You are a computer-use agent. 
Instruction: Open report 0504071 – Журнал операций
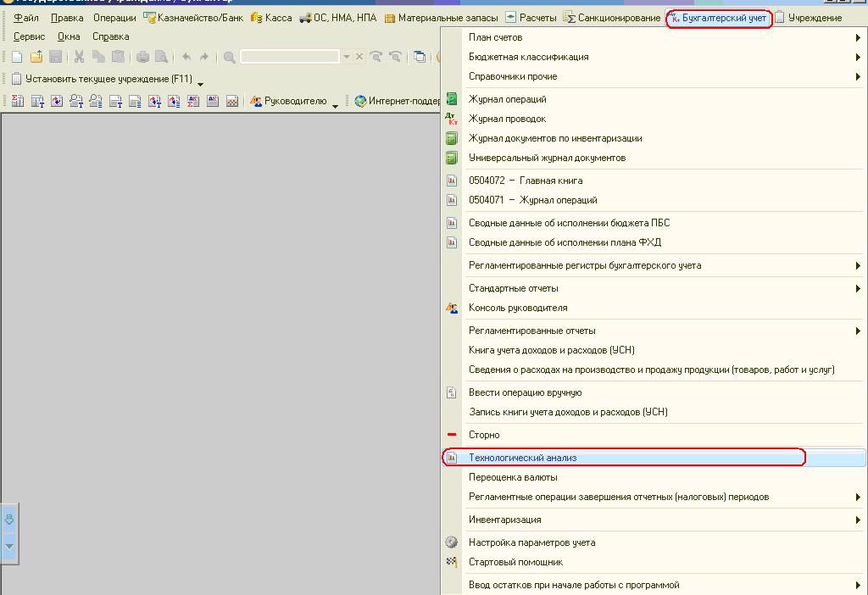(x=654, y=200)
